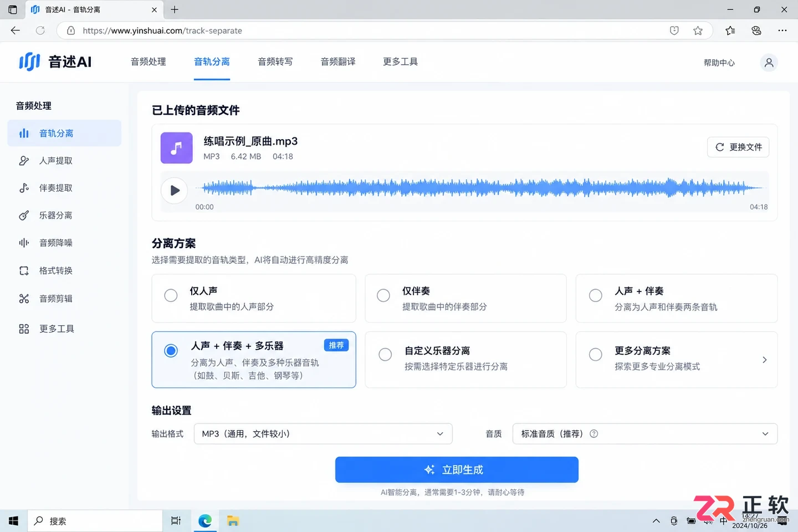Click the 更换文件 button
This screenshot has height=532, width=798.
click(738, 147)
